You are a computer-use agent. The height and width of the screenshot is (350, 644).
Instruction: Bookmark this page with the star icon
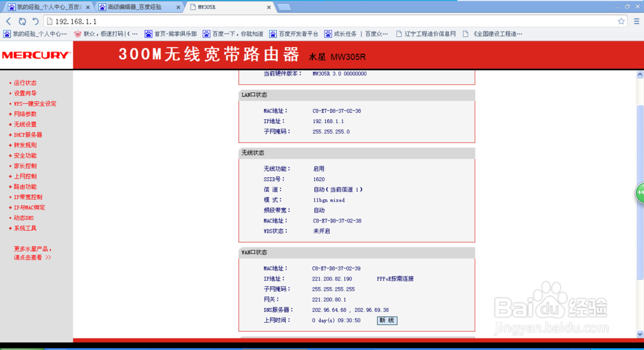pyautogui.click(x=621, y=21)
